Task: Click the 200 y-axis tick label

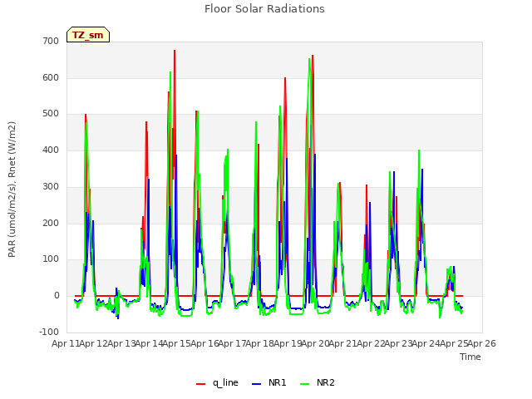Action: (x=51, y=223)
